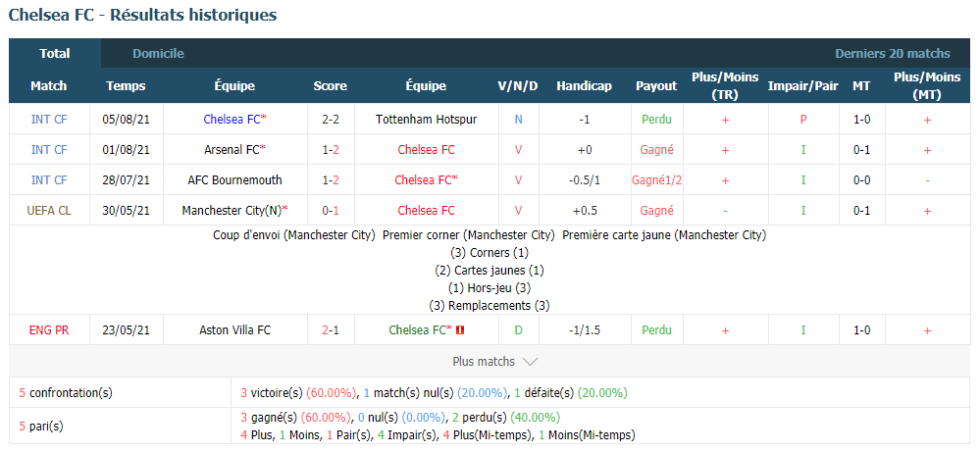Click the 'Plus matchs' text button
Image resolution: width=980 pixels, height=453 pixels.
coord(484,361)
